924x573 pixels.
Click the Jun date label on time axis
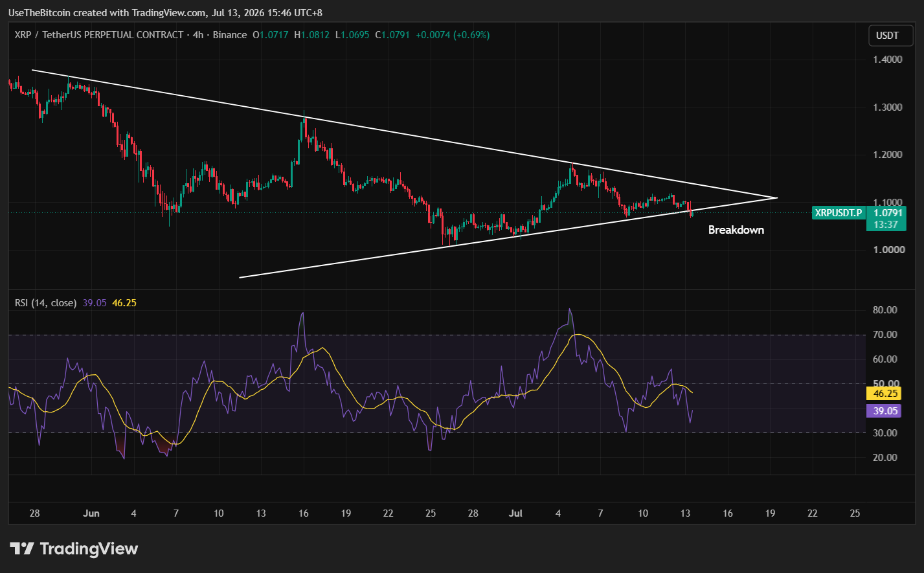[91, 513]
